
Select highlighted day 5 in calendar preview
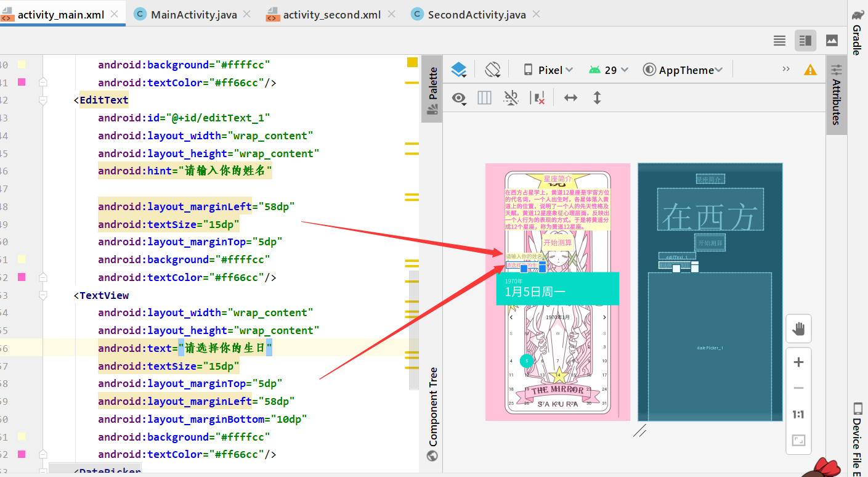527,361
